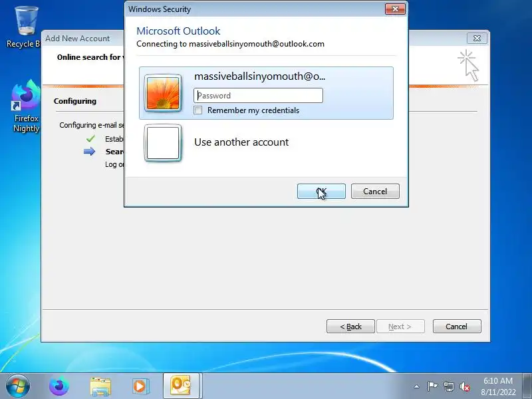Switch to Outlook taskbar button
The width and height of the screenshot is (532, 399).
pyautogui.click(x=181, y=386)
